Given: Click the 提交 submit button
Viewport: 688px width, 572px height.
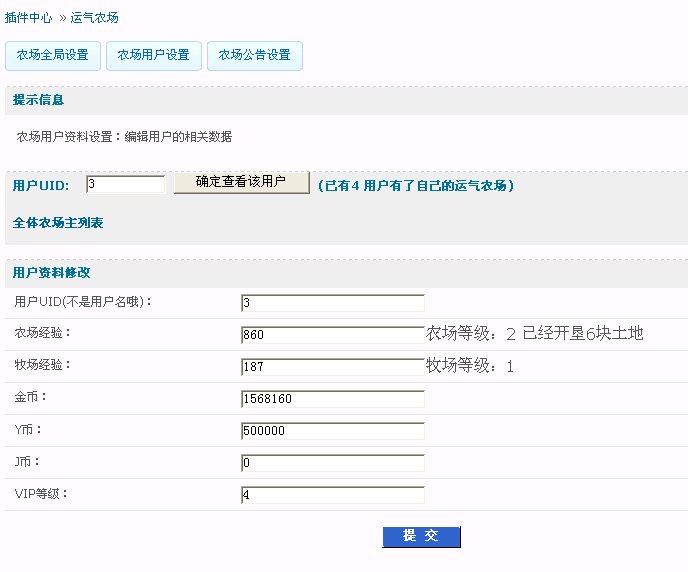Looking at the screenshot, I should coord(421,537).
